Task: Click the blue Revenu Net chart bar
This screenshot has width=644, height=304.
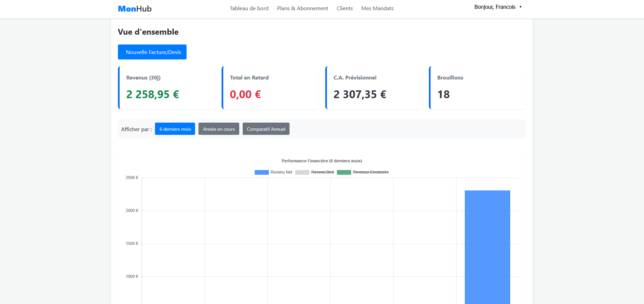Action: [487, 248]
